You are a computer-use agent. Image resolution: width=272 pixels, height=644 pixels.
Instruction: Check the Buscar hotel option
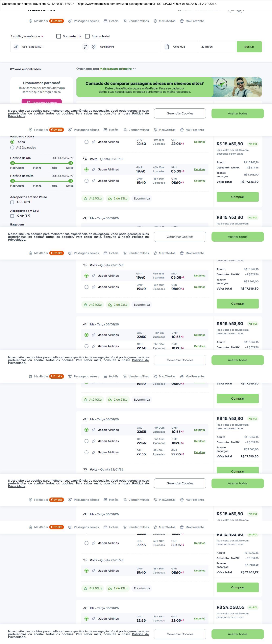[x=87, y=36]
